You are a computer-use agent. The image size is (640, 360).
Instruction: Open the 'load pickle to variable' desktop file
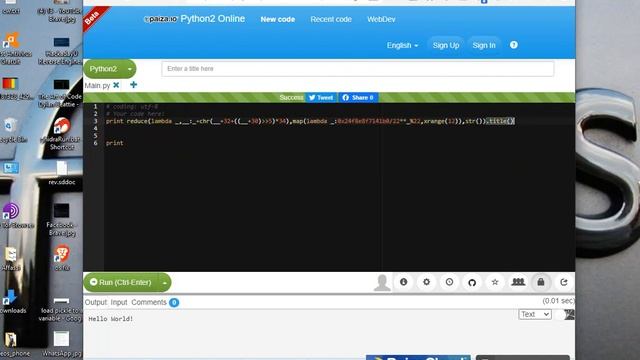[61, 309]
